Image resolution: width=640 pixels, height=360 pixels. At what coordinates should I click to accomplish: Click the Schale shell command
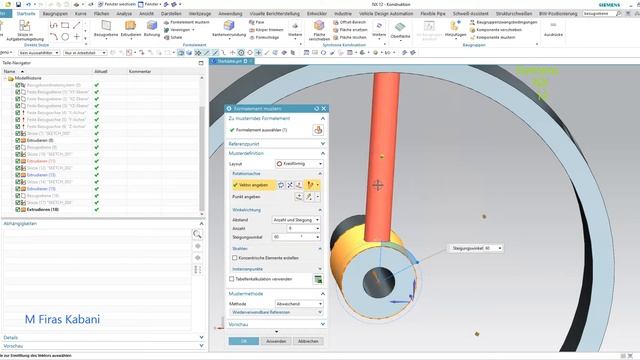click(173, 37)
